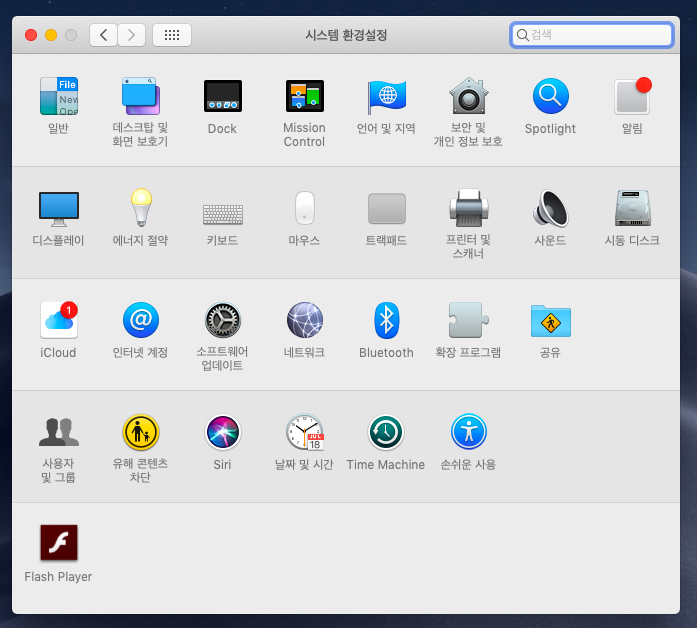Open 인터넷 계정 @ icon
Screen dimensions: 697x628
tap(140, 320)
